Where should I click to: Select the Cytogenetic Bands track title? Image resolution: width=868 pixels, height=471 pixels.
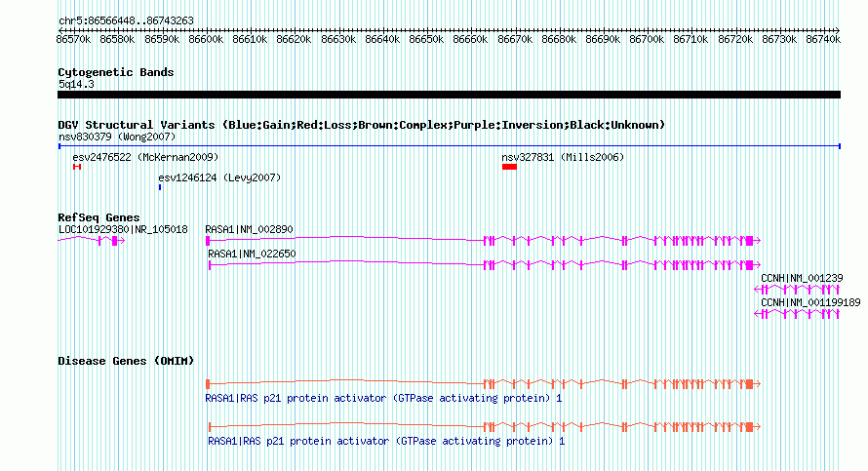[x=116, y=72]
